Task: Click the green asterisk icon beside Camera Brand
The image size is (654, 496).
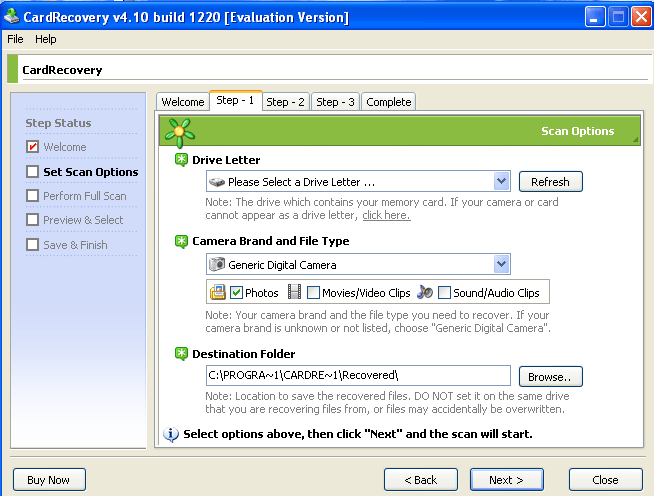Action: click(181, 241)
